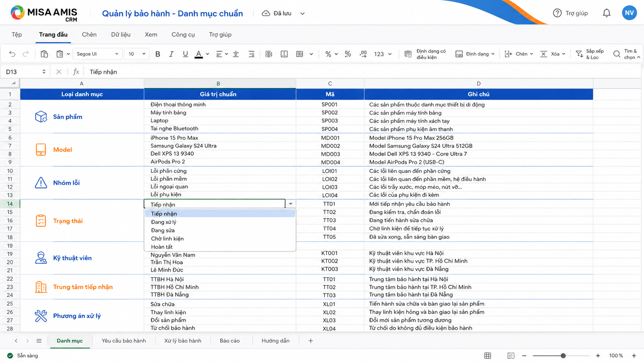Click the formula bar text Tiếp nhận

pos(103,72)
